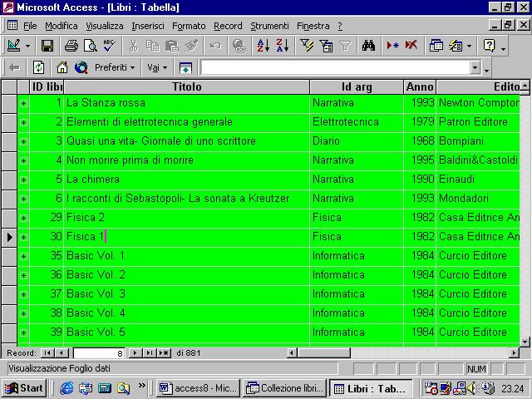The width and height of the screenshot is (532, 399).
Task: Open the Vai dropdown
Action: point(157,67)
